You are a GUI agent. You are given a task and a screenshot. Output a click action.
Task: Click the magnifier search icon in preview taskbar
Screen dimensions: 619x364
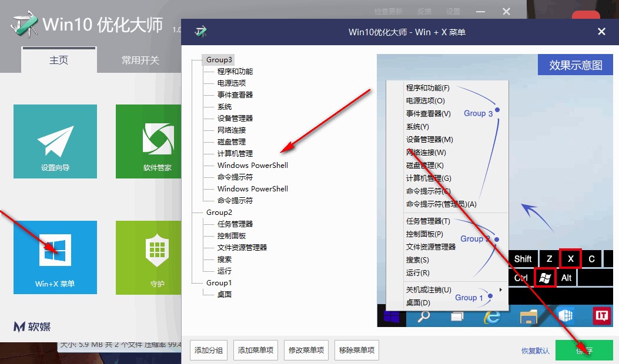click(424, 316)
